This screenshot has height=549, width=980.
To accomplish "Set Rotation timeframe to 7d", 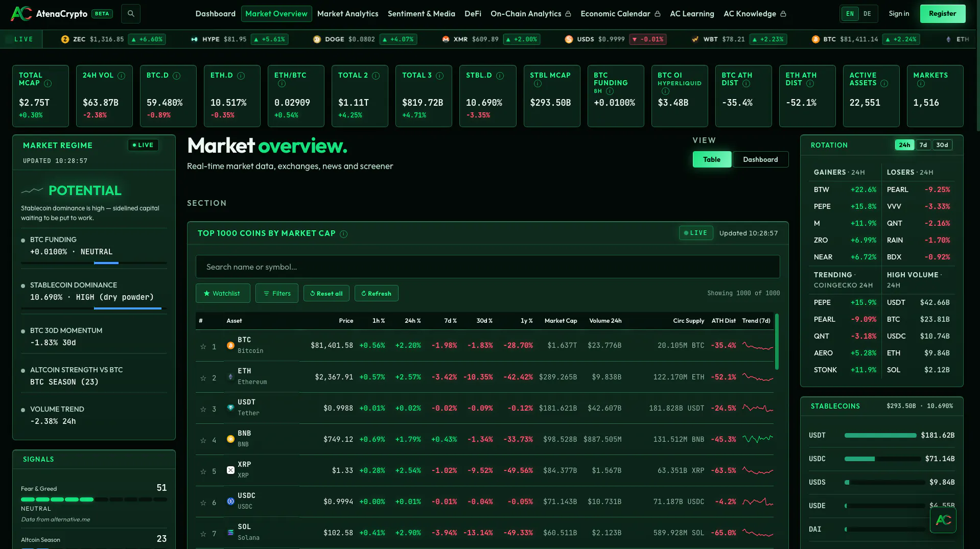I will tap(923, 145).
